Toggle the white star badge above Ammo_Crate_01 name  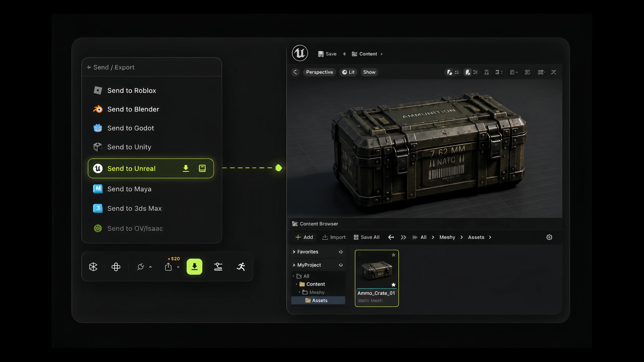[x=393, y=285]
